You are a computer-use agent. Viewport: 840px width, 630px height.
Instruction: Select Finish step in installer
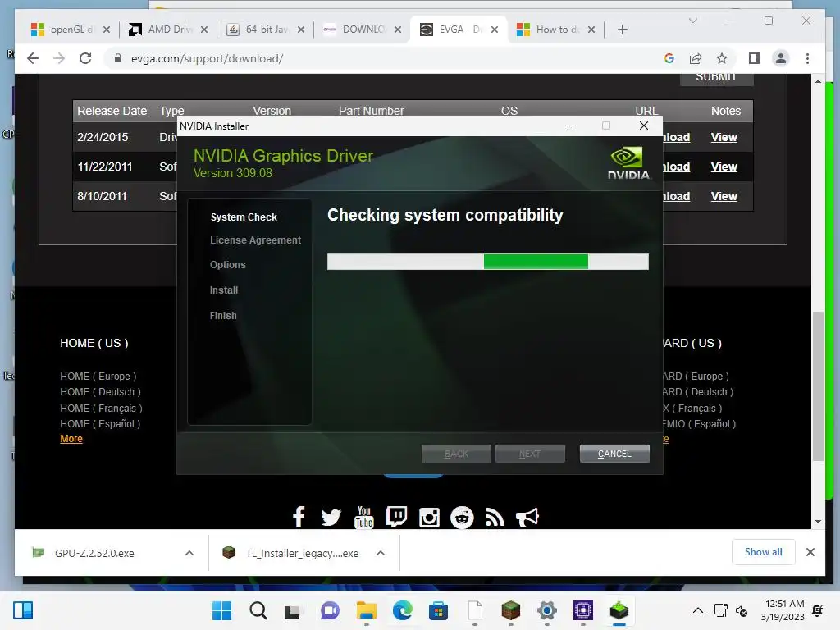point(223,316)
